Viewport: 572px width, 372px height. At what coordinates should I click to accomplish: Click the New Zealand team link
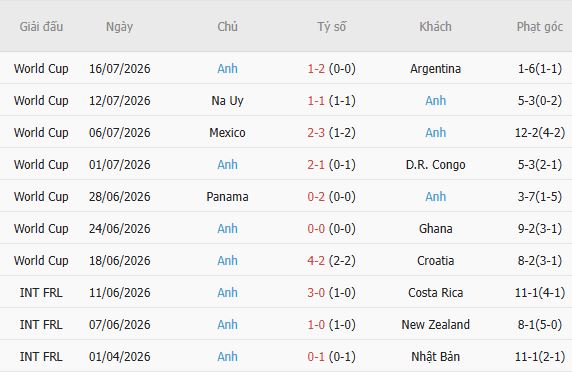coord(435,325)
